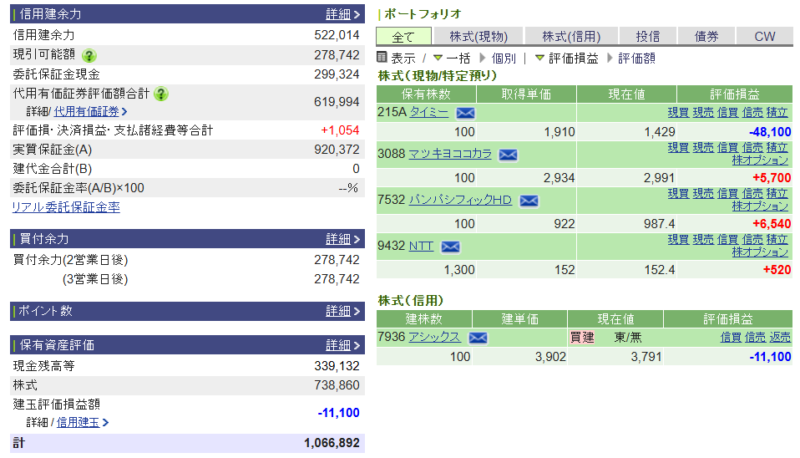Click the envelope icon beside アシックス
This screenshot has width=800, height=458.
[x=478, y=338]
